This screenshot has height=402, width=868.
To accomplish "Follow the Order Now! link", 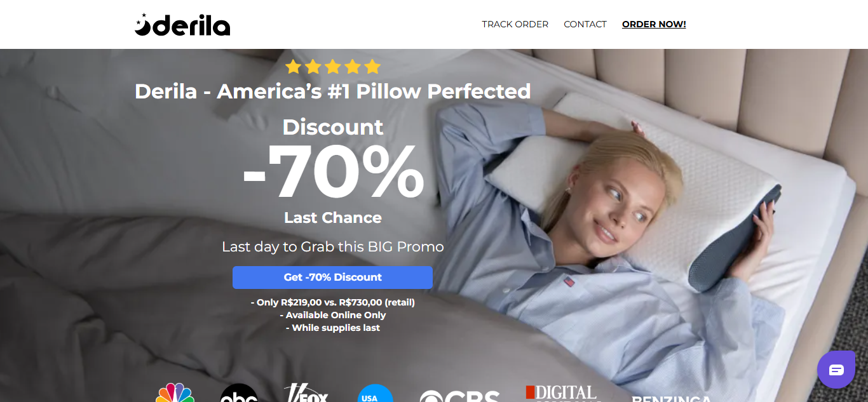I will (x=654, y=24).
